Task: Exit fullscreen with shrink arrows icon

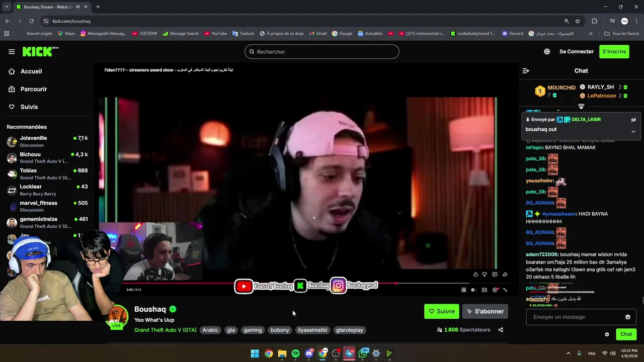Action: 505,290
